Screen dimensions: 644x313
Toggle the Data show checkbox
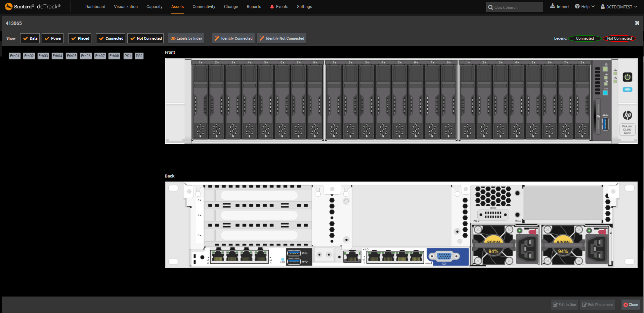point(30,38)
